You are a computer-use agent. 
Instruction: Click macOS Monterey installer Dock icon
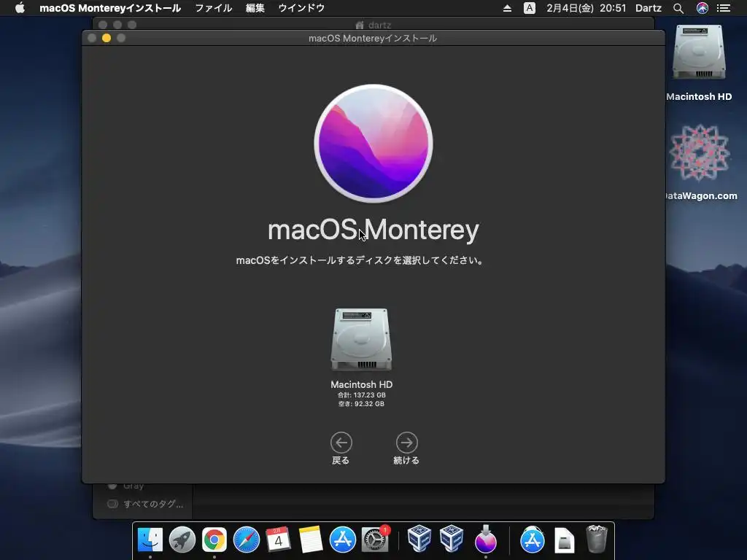click(x=486, y=539)
